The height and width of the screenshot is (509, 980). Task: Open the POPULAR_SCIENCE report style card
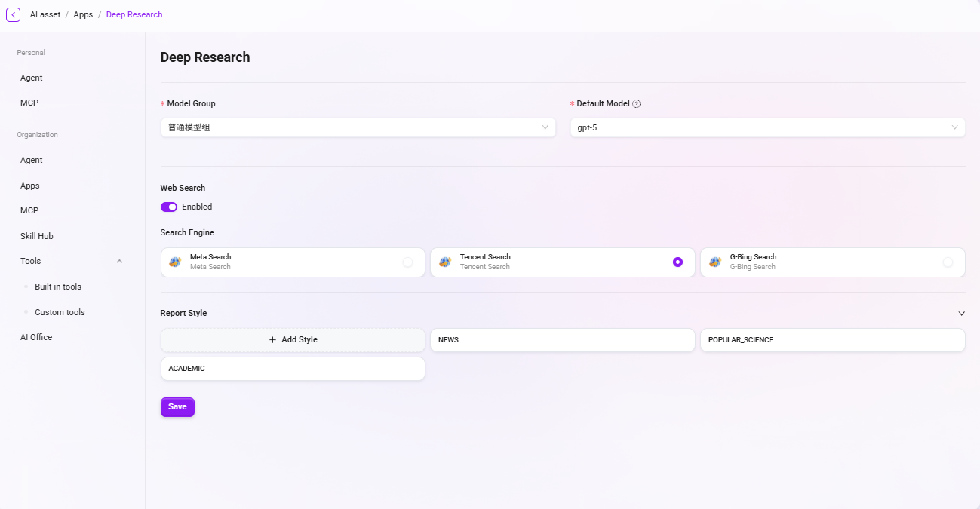coord(833,340)
